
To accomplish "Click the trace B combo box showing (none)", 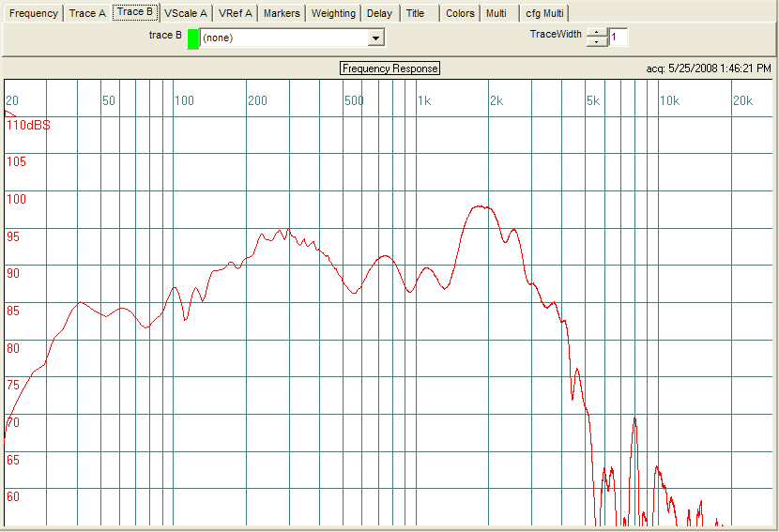I will pos(292,38).
